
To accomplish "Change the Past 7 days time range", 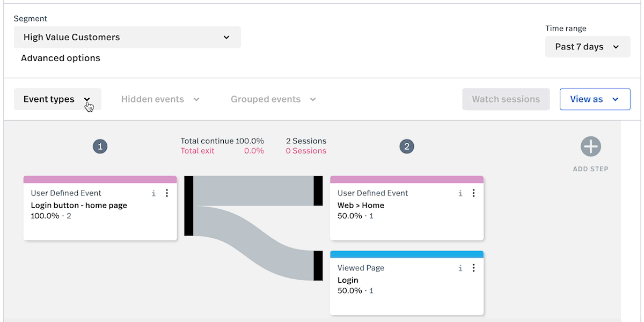I will 587,47.
